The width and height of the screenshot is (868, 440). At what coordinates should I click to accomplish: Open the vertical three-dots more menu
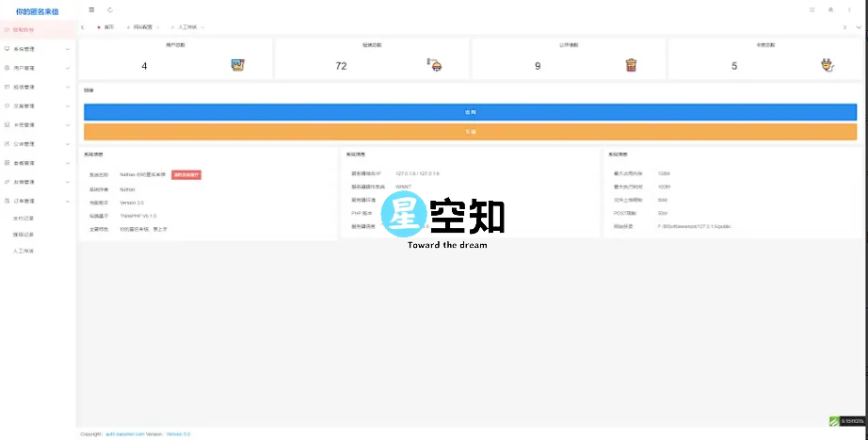click(849, 10)
